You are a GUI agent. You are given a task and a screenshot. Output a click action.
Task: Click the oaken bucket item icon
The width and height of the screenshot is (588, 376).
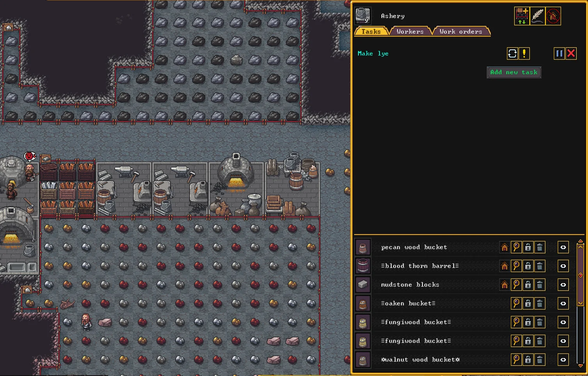(363, 303)
